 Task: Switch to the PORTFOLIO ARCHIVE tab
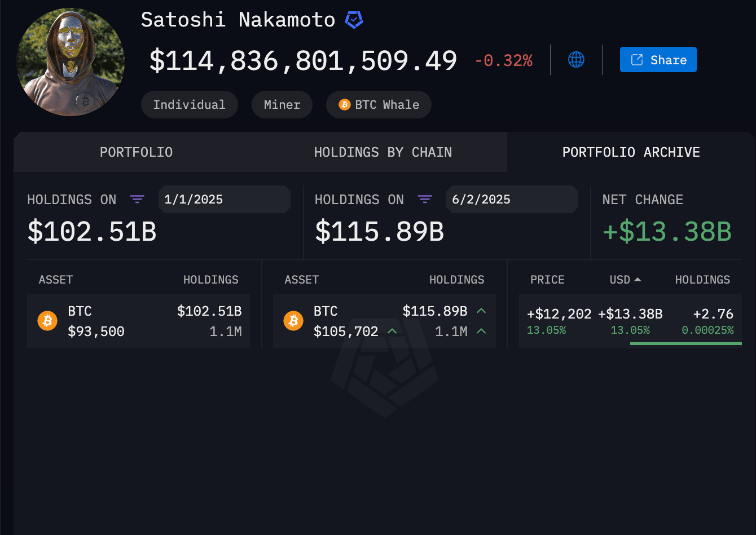tap(631, 152)
